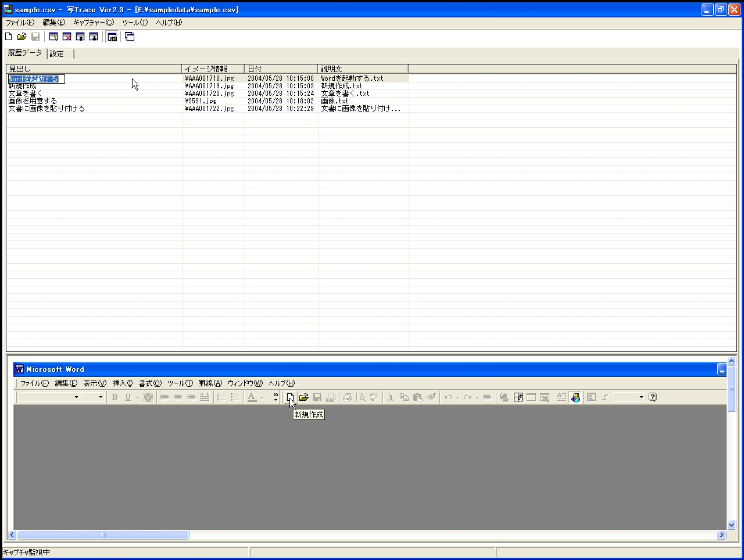Screen dimensions: 744x560
Task: Open the 編集 menu in 写Trace
Action: tap(54, 23)
